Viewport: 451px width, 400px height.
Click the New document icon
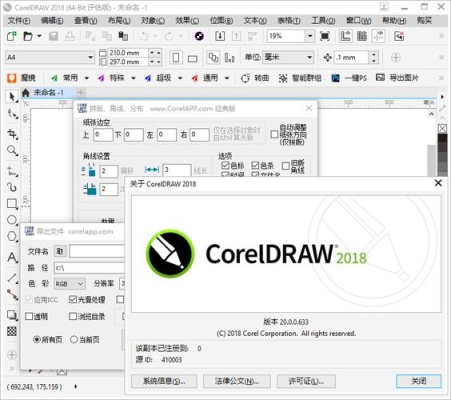[x=12, y=36]
